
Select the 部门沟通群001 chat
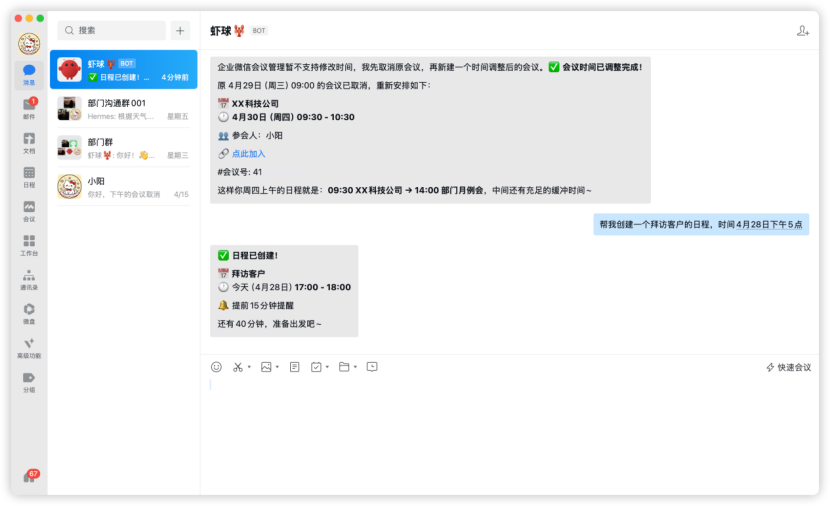(x=123, y=109)
